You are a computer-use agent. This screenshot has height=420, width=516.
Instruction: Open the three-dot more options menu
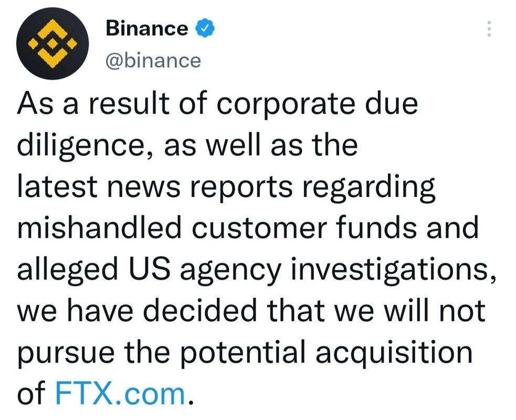coord(489,29)
